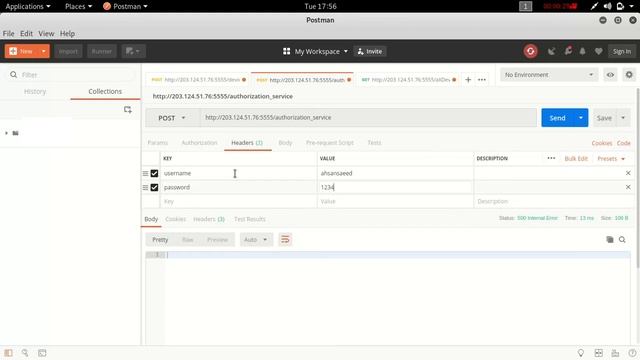Open the Help menu
This screenshot has height=360, width=640.
click(67, 33)
